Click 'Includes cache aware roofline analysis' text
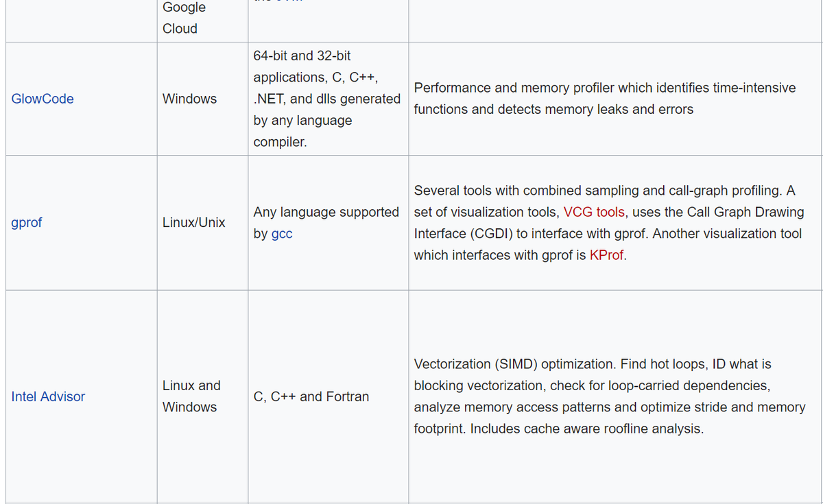 (x=587, y=429)
